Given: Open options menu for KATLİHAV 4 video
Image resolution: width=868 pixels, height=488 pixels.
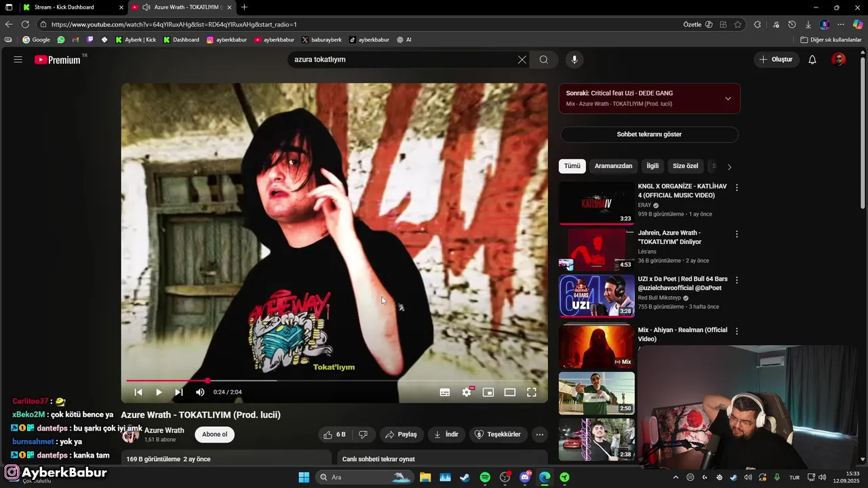Looking at the screenshot, I should click(x=736, y=188).
